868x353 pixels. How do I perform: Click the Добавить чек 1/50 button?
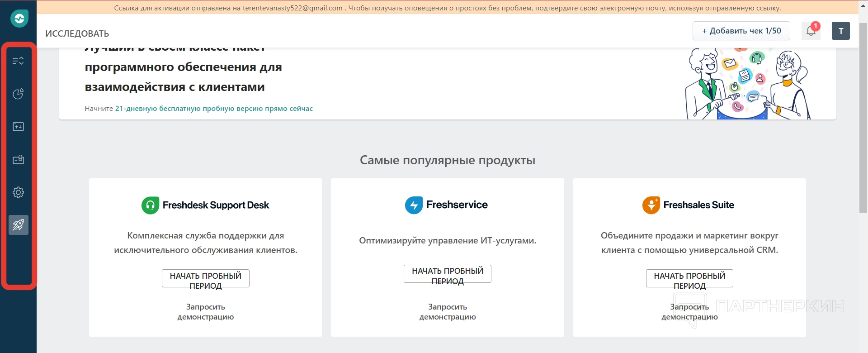click(741, 31)
